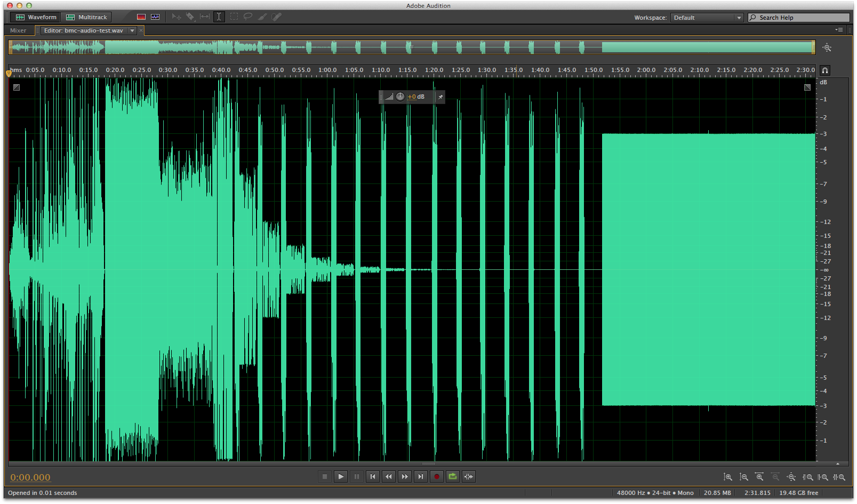Click into the Search Help field
Image resolution: width=857 pixels, height=504 pixels.
798,18
